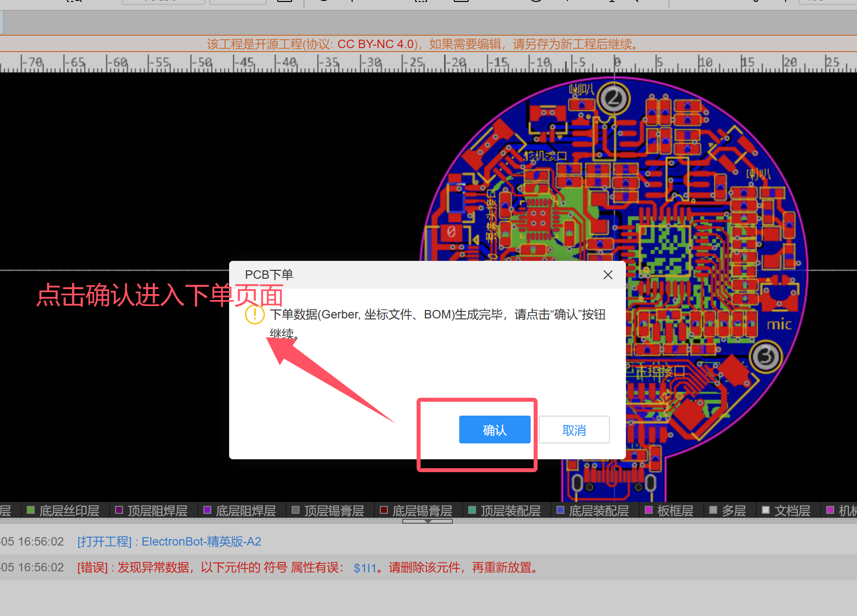Choose the 底层锡膏层 layer tab

tap(416, 510)
